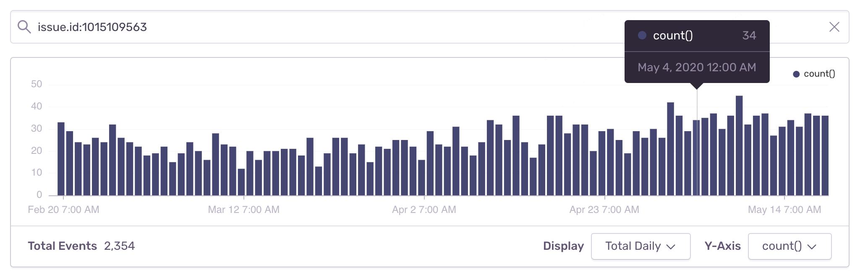Viewport: 868px width, 280px height.
Task: Expand the Total Daily display options
Action: tap(641, 246)
